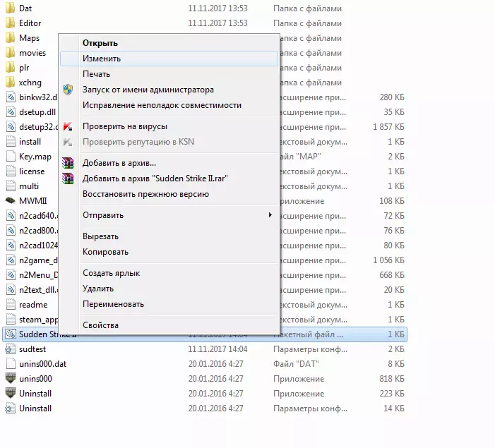Add to archive "Sudden Strike II.rar"
This screenshot has width=495, height=448.
155,178
